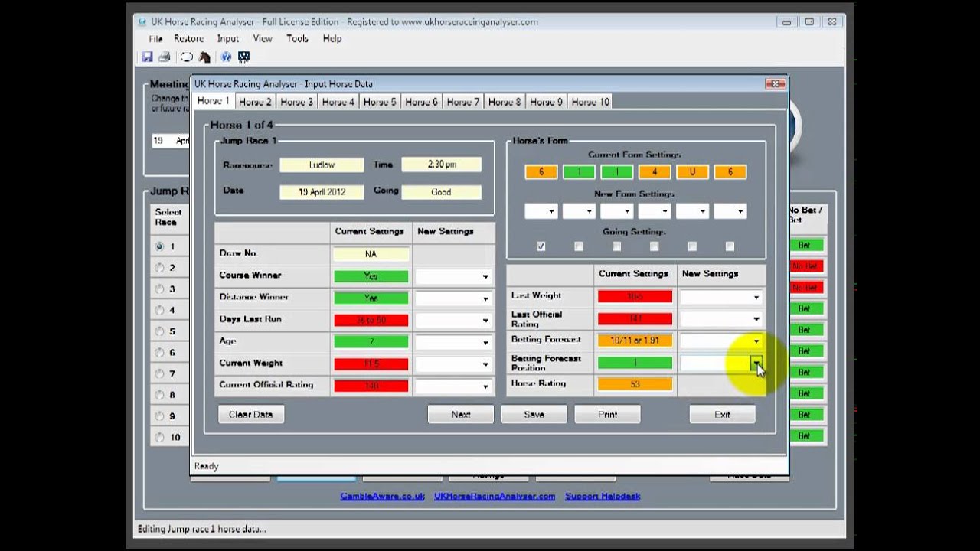Open the Restore menu

188,39
